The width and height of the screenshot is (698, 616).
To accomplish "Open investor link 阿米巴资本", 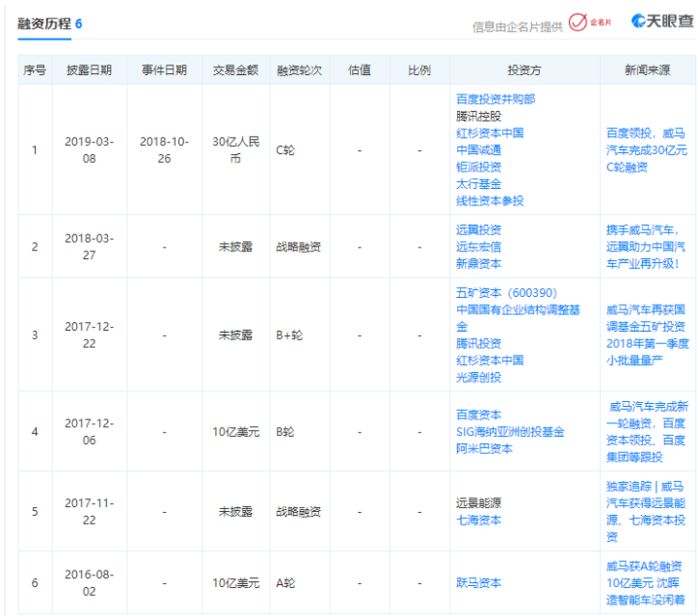I will (x=484, y=448).
